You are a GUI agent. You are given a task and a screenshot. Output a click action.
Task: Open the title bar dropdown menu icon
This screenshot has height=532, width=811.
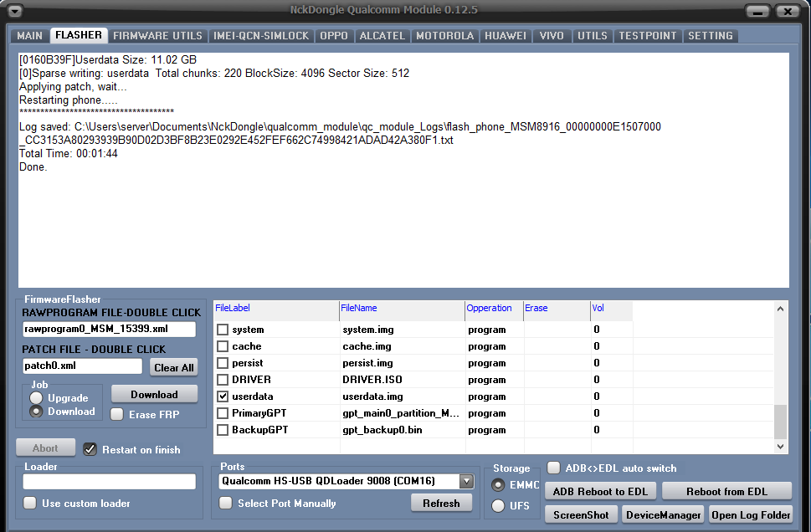[x=14, y=10]
